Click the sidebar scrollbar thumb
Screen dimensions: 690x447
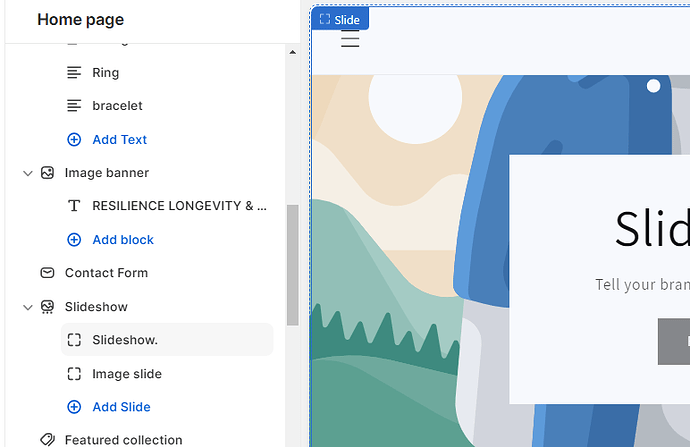[x=293, y=265]
